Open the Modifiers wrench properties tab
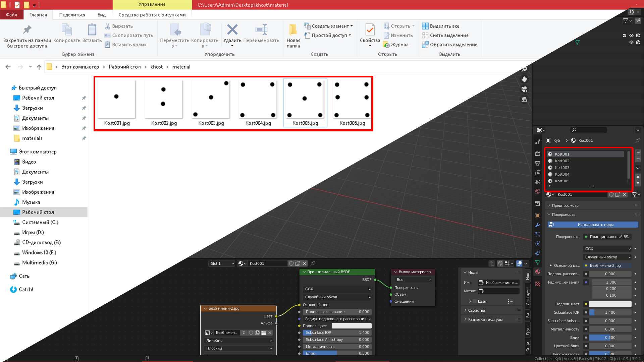 pyautogui.click(x=538, y=225)
